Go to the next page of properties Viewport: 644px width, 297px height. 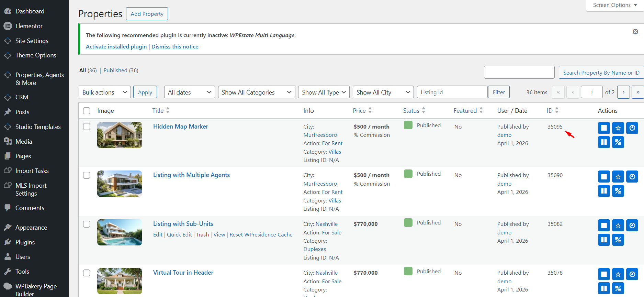[x=623, y=92]
